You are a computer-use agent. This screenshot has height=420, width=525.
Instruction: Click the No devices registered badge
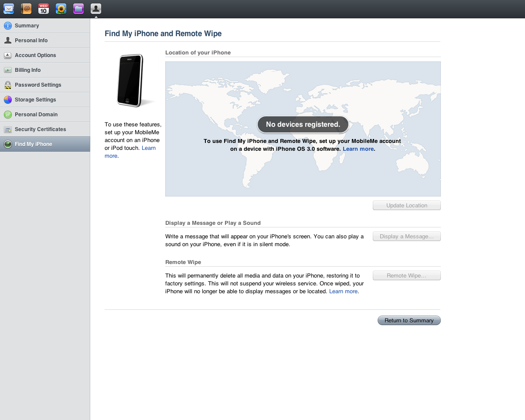coord(303,125)
